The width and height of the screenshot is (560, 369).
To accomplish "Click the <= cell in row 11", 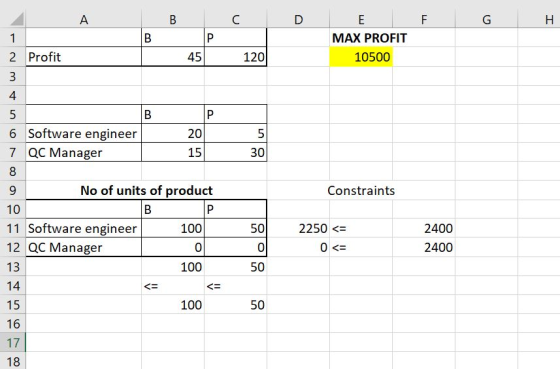I will (361, 228).
